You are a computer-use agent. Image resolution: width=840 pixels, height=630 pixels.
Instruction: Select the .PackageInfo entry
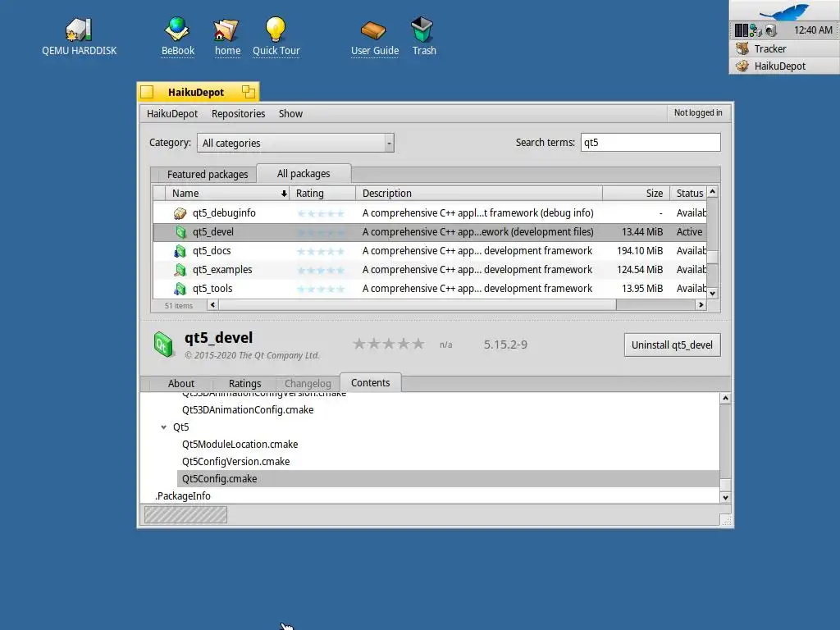click(183, 496)
